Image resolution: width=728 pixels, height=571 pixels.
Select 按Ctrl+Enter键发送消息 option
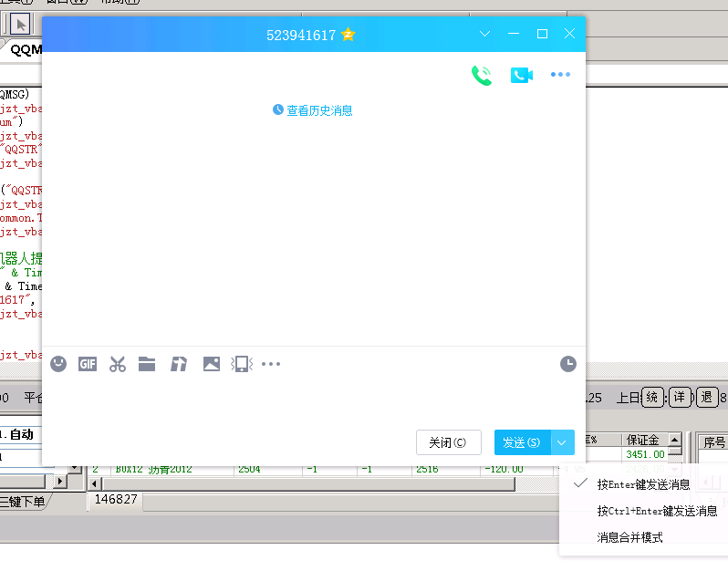tap(657, 511)
